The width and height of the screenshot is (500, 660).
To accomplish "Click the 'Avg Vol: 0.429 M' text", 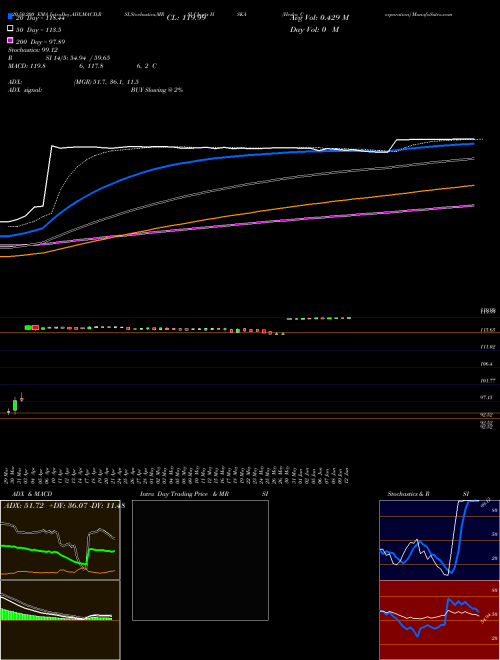I will [x=319, y=18].
